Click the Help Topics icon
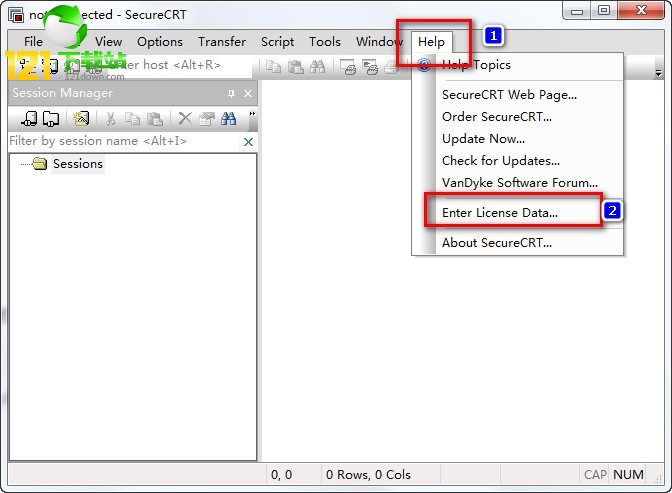 click(x=424, y=65)
